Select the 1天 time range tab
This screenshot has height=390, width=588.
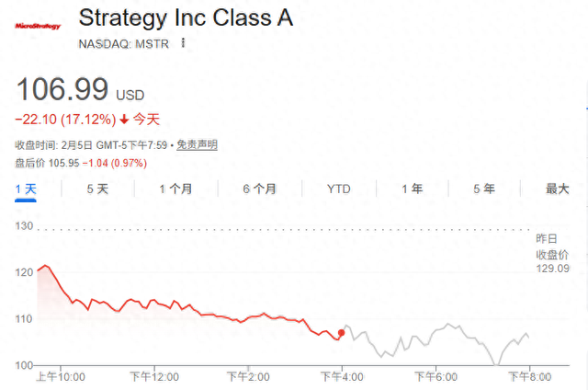pyautogui.click(x=26, y=189)
